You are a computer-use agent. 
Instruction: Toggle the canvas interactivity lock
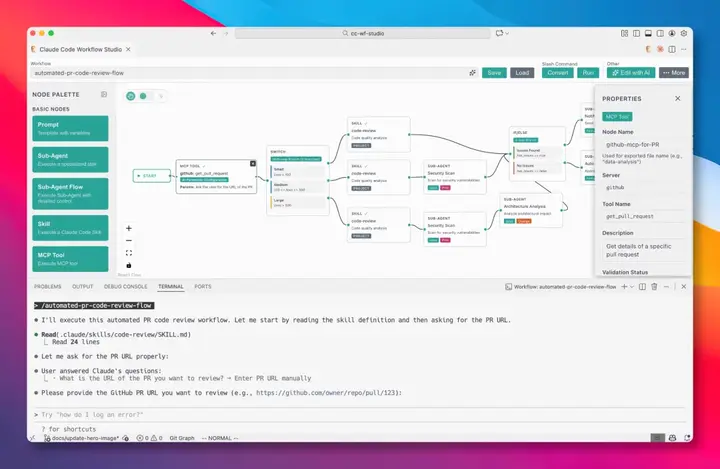click(x=129, y=265)
